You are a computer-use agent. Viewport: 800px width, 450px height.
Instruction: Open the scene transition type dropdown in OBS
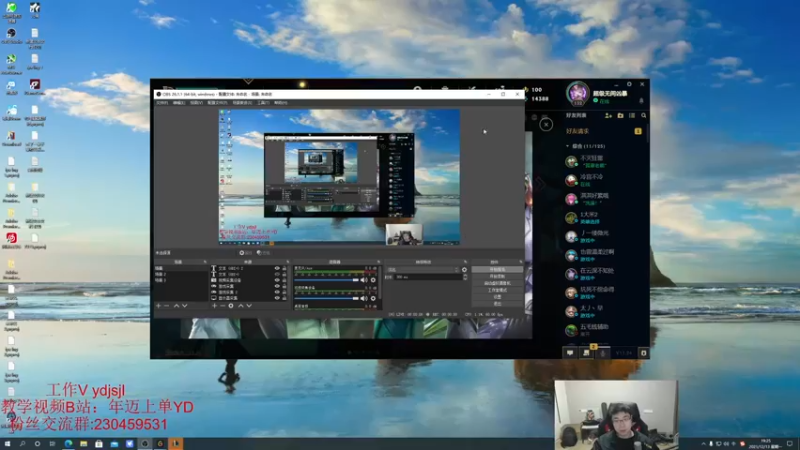point(423,270)
